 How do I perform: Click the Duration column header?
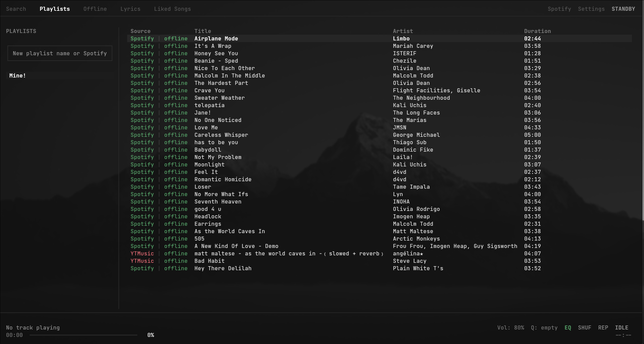(x=537, y=31)
